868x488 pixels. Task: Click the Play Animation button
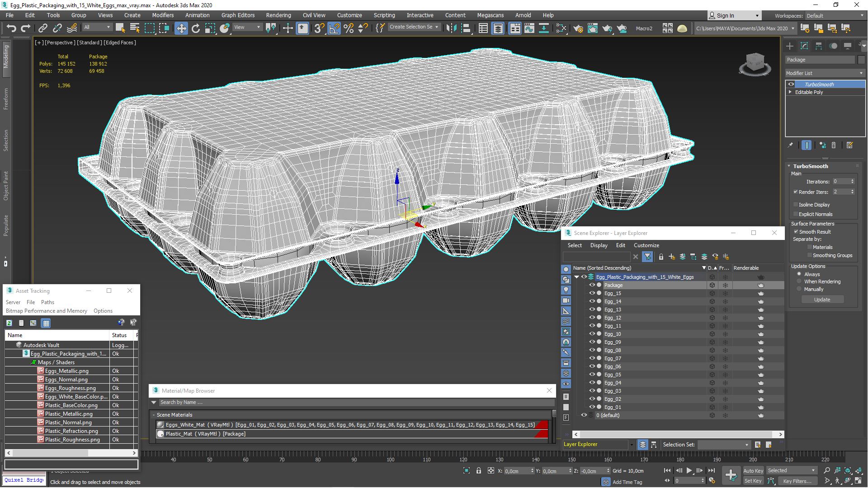point(689,470)
